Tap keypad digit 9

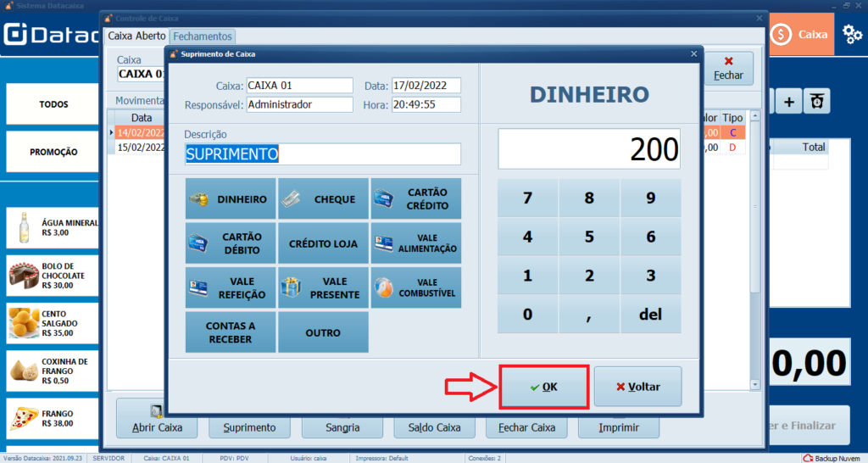650,198
